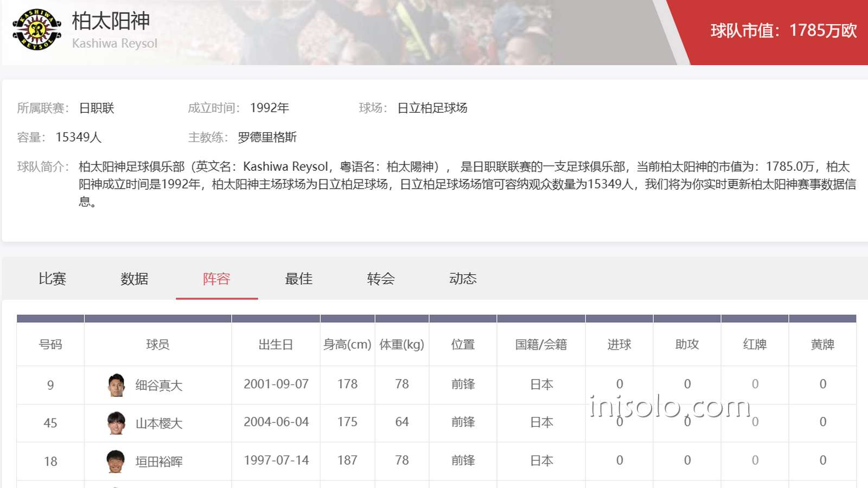
Task: Click player avatar of 细谷真大
Action: tap(116, 385)
